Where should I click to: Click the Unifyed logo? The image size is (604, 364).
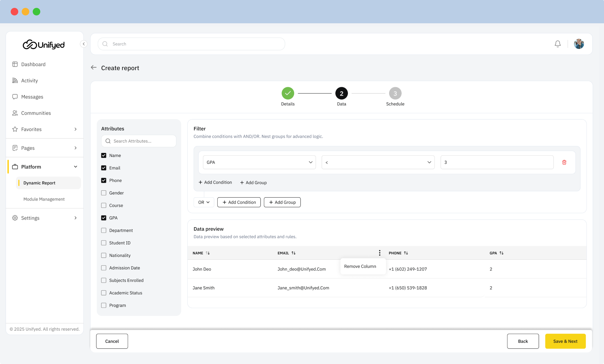coord(44,45)
